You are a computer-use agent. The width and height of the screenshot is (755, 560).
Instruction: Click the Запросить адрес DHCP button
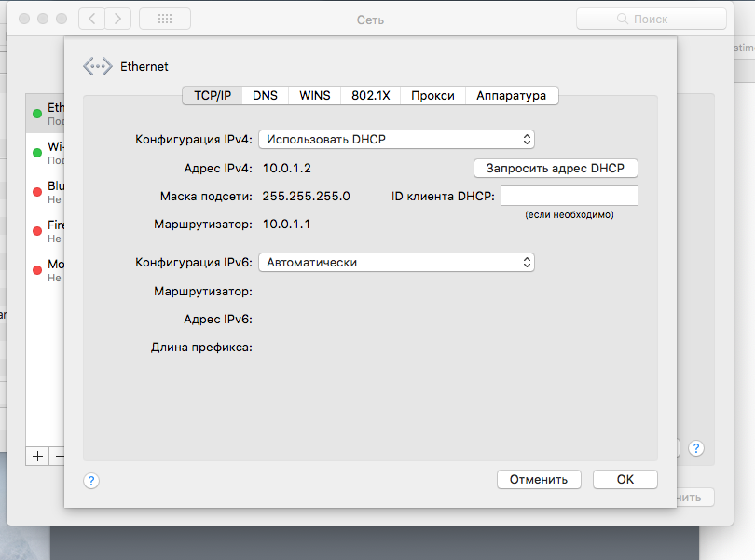(x=556, y=168)
